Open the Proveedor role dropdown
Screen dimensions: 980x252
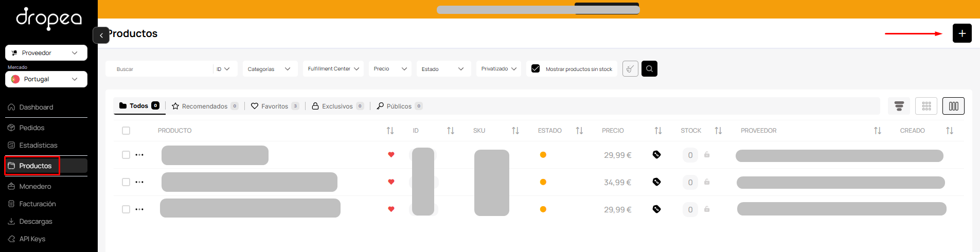tap(46, 53)
